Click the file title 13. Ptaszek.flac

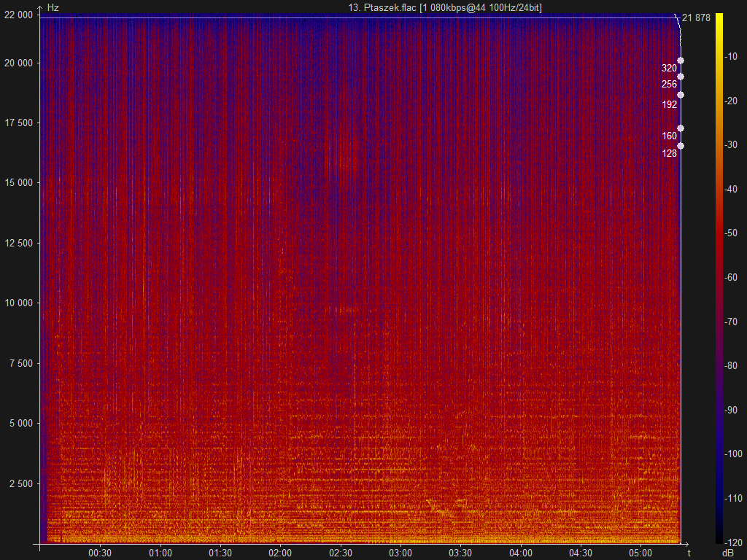coord(382,7)
